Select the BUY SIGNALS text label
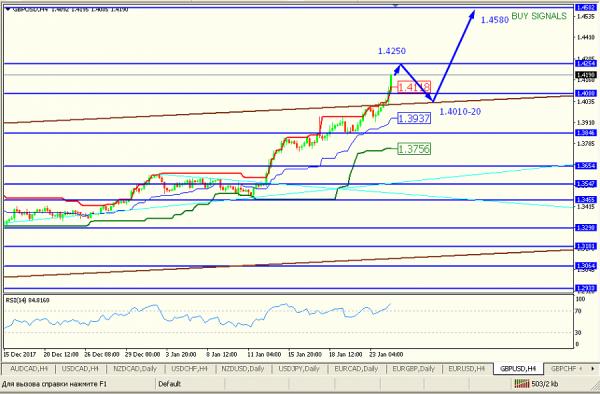The width and height of the screenshot is (600, 394). pyautogui.click(x=539, y=16)
